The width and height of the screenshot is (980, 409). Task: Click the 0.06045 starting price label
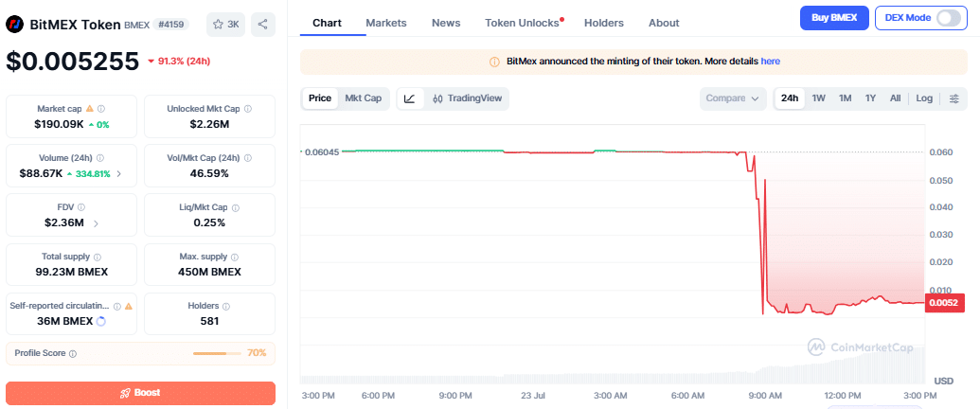coord(322,152)
